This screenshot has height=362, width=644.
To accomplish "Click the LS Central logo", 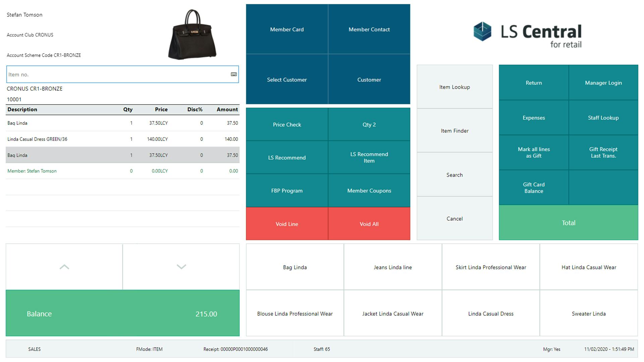I will [527, 35].
